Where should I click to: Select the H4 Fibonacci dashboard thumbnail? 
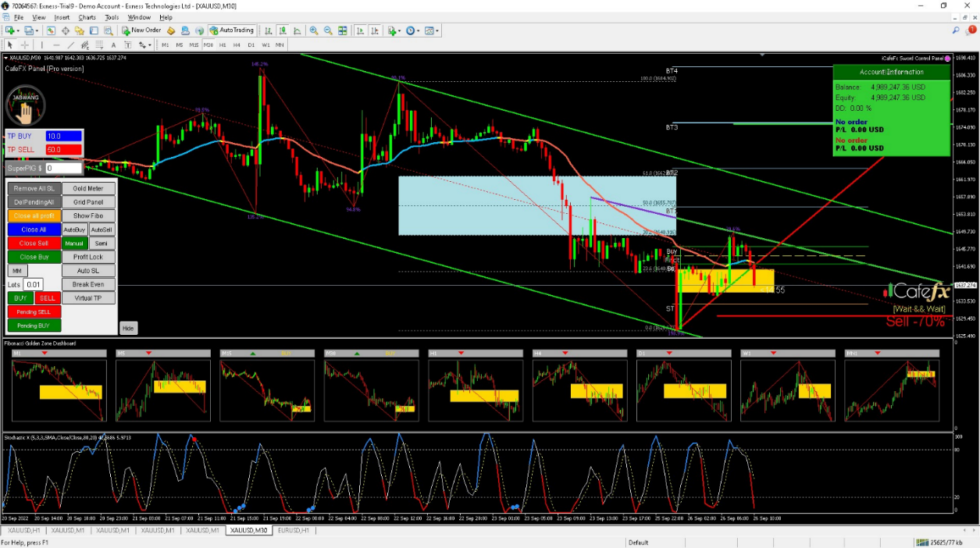(580, 390)
